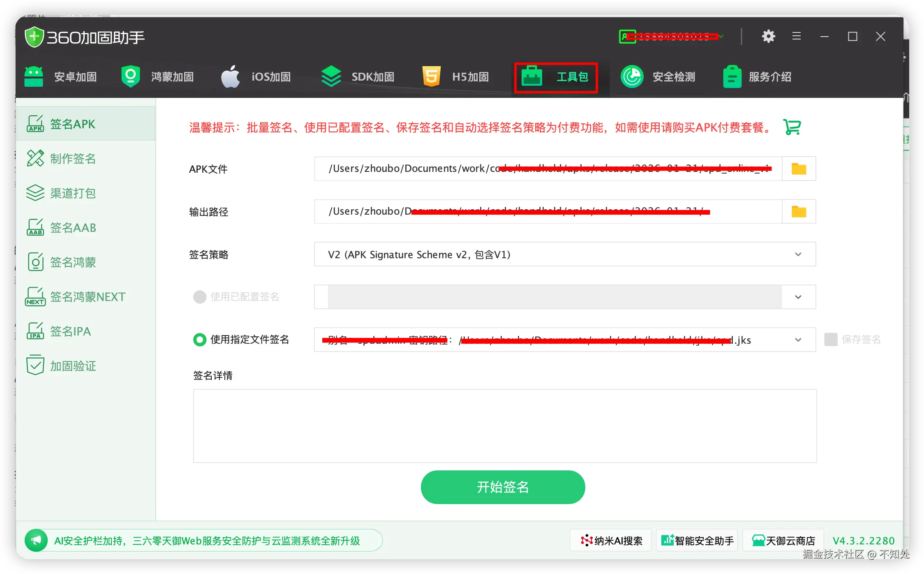This screenshot has height=574, width=924.
Task: Click the AI安全护栏 announcement link
Action: (207, 541)
